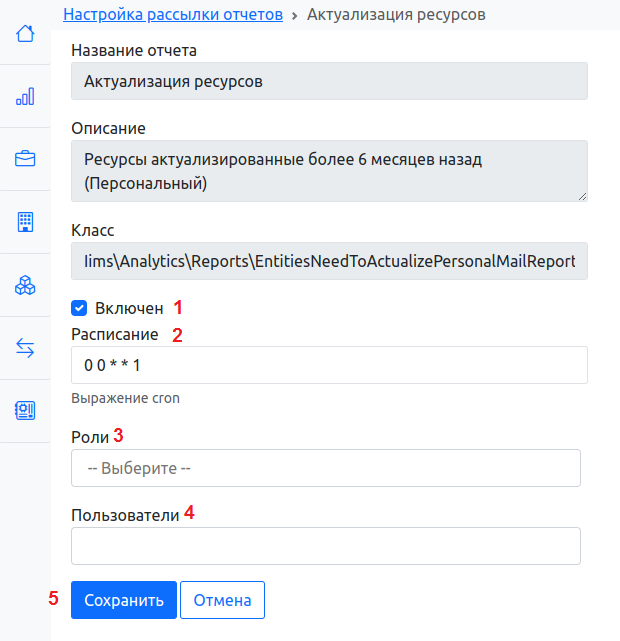Click the "Описание" text area
Viewport: 620px width, 641px height.
[329, 171]
